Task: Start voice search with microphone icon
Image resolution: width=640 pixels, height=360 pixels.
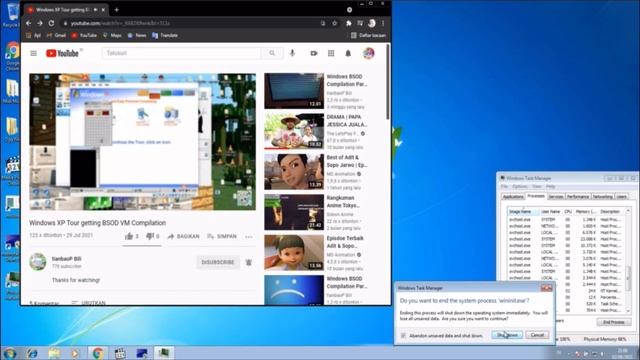Action: point(292,53)
